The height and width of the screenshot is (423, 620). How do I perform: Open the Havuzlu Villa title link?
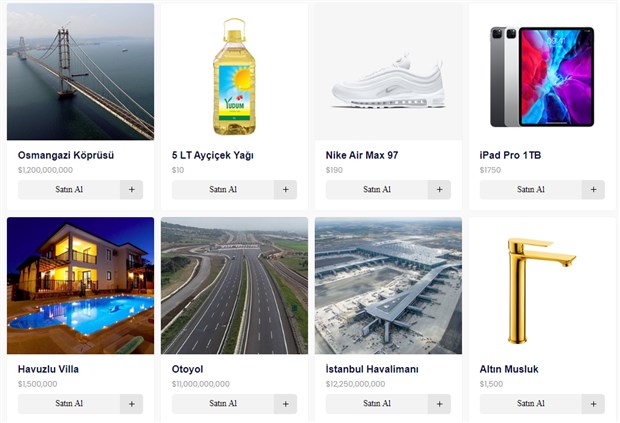pos(48,369)
